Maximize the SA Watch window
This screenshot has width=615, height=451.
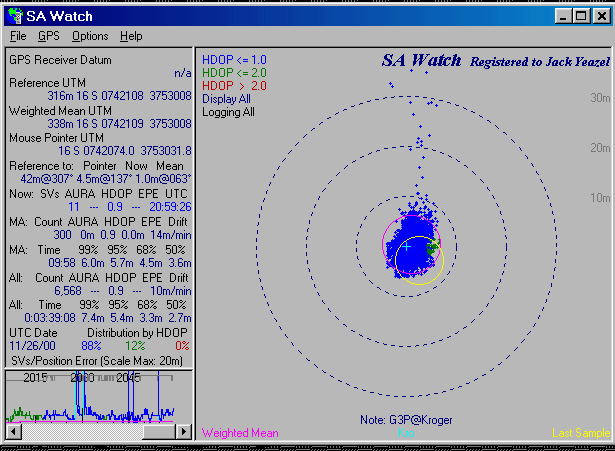click(580, 16)
